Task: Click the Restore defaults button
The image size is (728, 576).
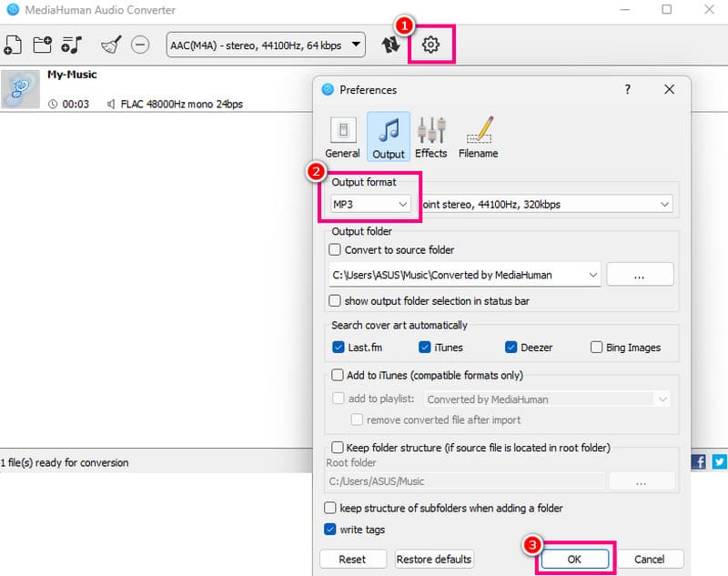Action: [434, 559]
